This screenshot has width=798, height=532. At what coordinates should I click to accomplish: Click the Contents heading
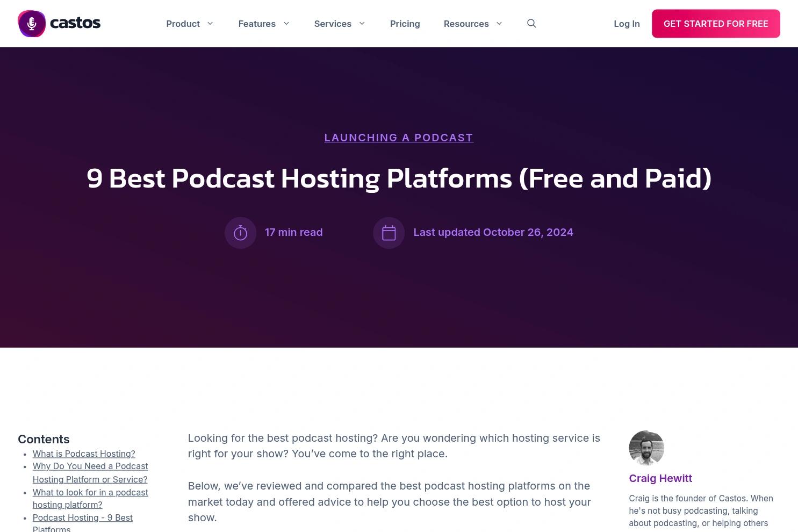pyautogui.click(x=44, y=439)
